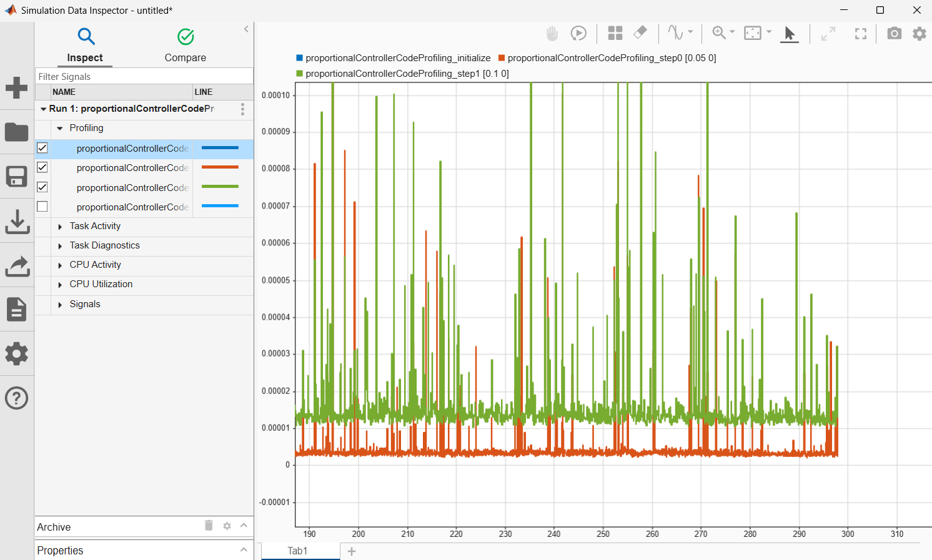The width and height of the screenshot is (932, 560).
Task: Uncheck the first proportionalControllerCode signal checkbox
Action: click(42, 148)
